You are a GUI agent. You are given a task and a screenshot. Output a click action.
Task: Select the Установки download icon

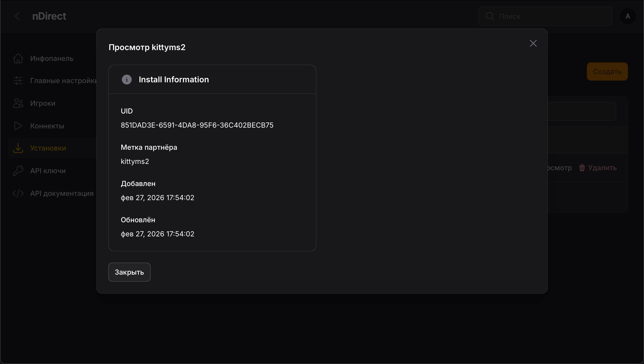click(x=18, y=148)
